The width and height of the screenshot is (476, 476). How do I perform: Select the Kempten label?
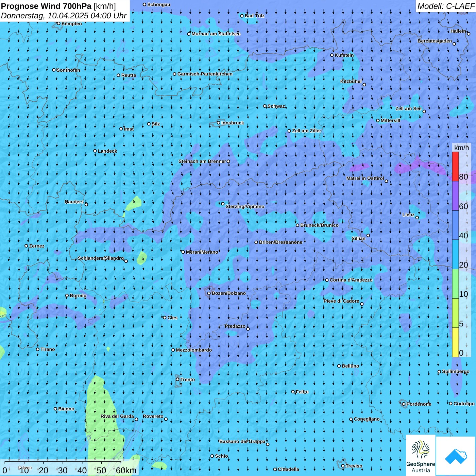tap(72, 23)
